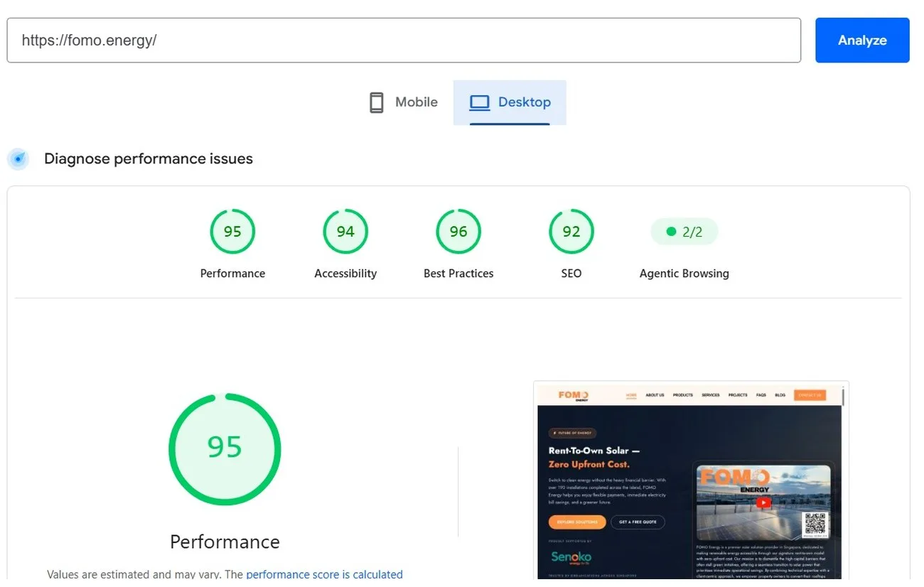Open the FOMO Energy page screenshot thumbnail
Screen dimensions: 924x587
[691, 480]
